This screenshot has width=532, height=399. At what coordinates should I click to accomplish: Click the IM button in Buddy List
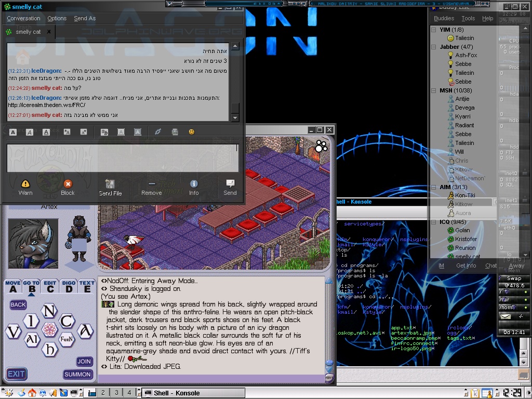(x=441, y=265)
